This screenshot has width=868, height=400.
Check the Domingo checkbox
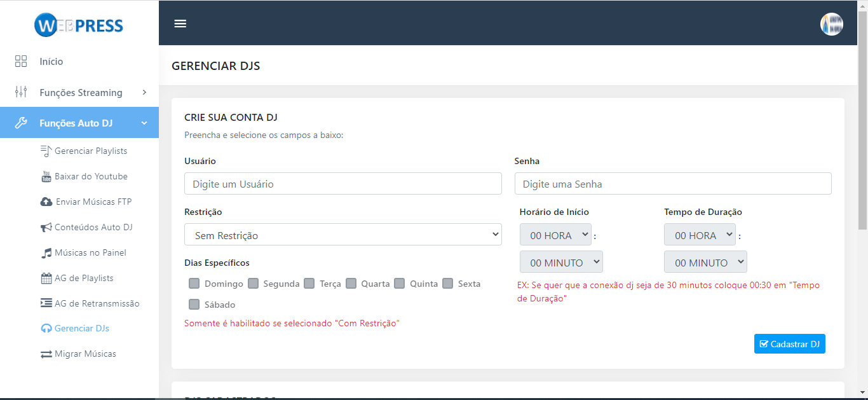[x=194, y=284]
